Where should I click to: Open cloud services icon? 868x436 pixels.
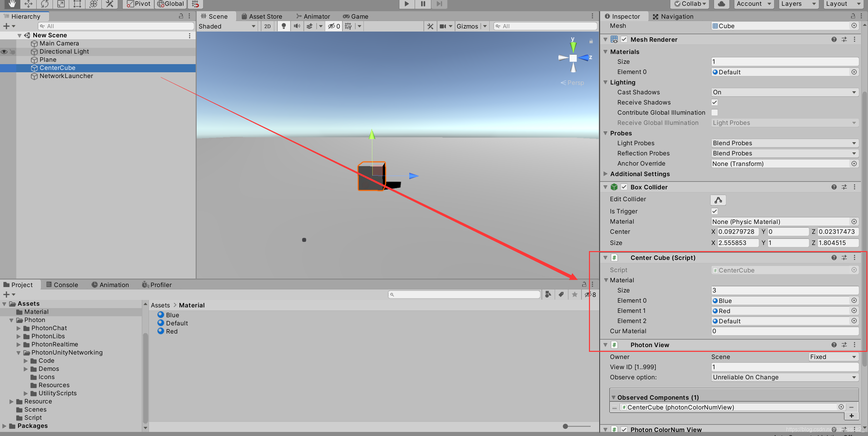(721, 4)
